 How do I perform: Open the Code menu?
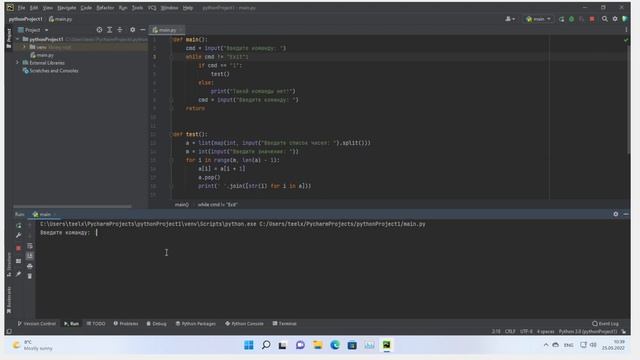[86, 8]
